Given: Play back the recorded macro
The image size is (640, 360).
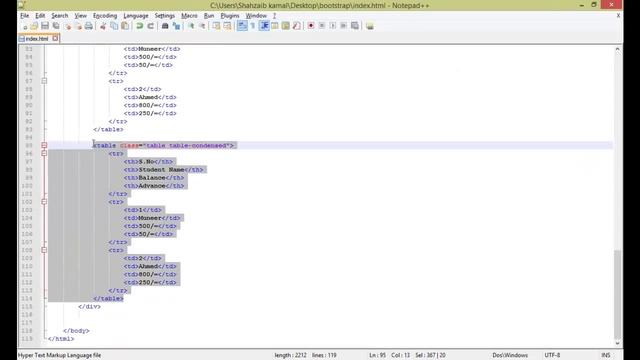Looking at the screenshot, I should [x=333, y=26].
